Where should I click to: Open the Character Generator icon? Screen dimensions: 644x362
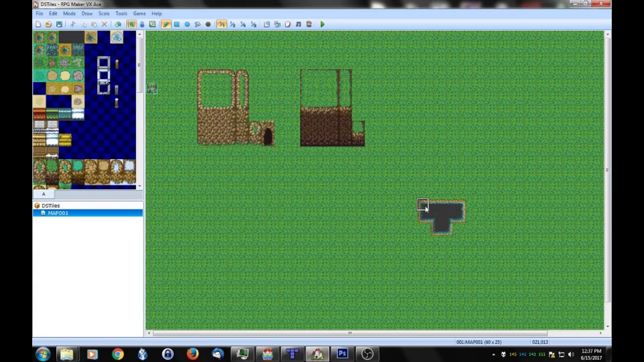(x=309, y=24)
